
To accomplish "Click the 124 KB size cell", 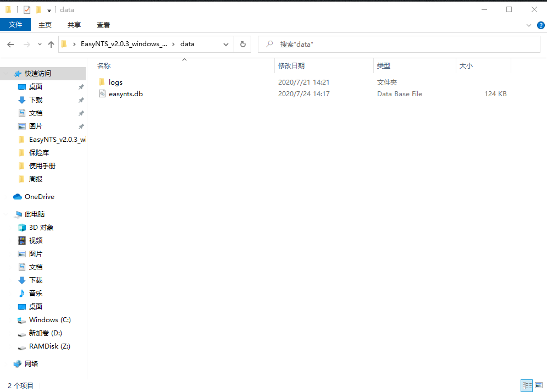I will 495,94.
